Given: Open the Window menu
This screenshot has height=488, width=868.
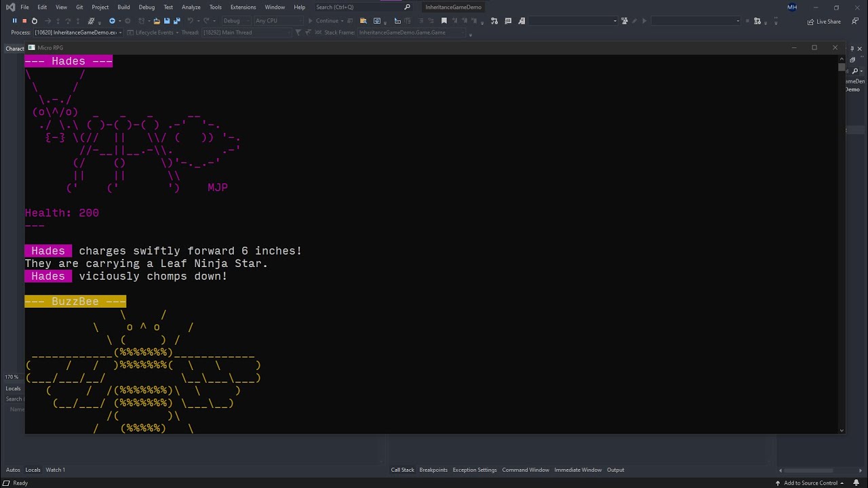Looking at the screenshot, I should (x=275, y=7).
